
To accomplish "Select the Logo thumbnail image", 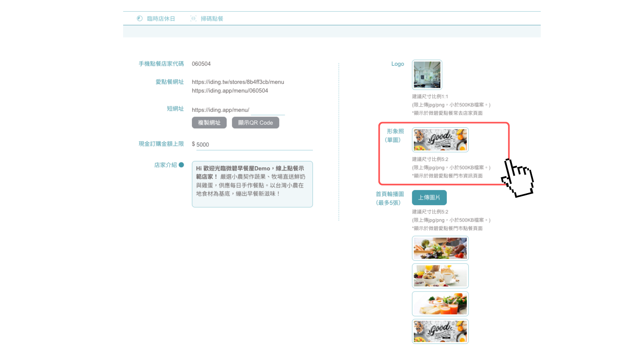I will pos(427,75).
